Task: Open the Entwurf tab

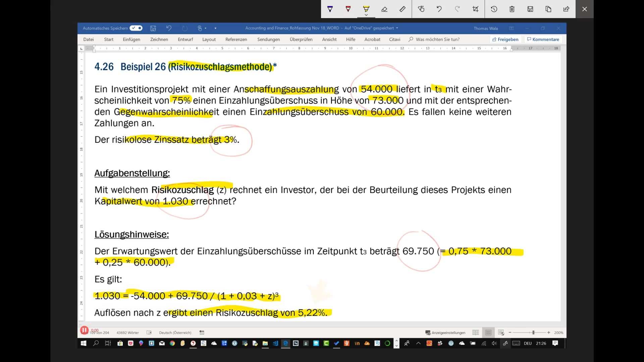Action: (x=185, y=39)
